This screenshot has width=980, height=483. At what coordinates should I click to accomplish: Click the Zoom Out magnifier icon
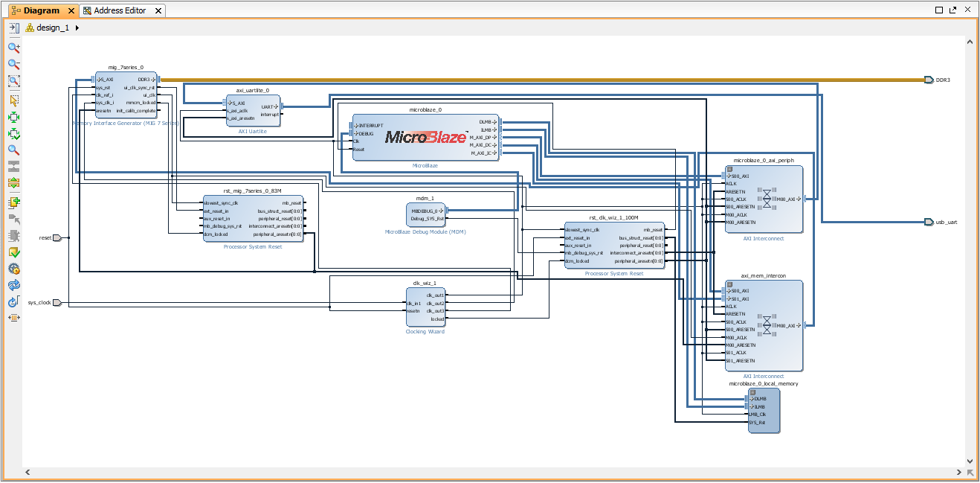(x=13, y=64)
